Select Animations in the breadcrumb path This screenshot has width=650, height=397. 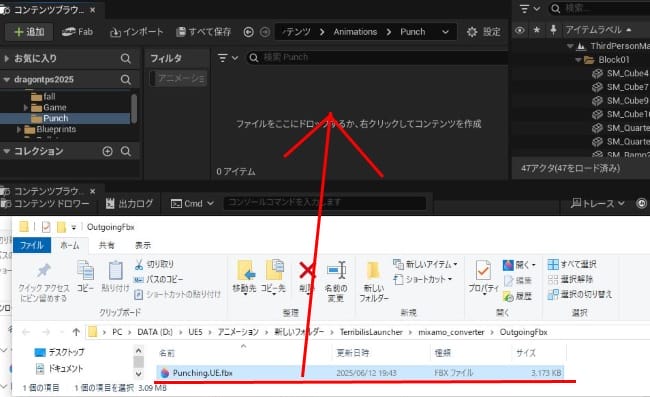pos(355,32)
